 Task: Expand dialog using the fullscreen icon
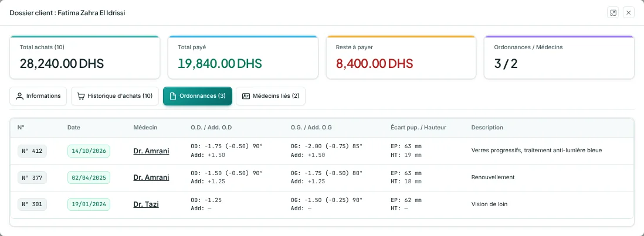[x=613, y=13]
